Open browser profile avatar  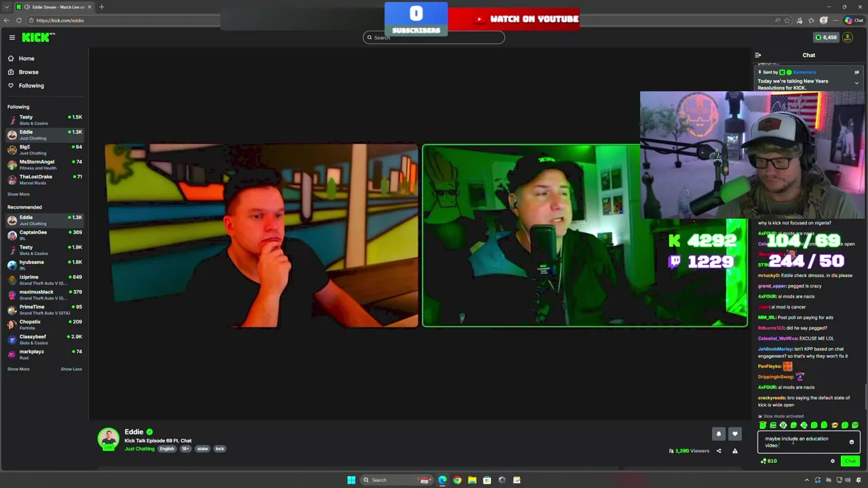[824, 20]
